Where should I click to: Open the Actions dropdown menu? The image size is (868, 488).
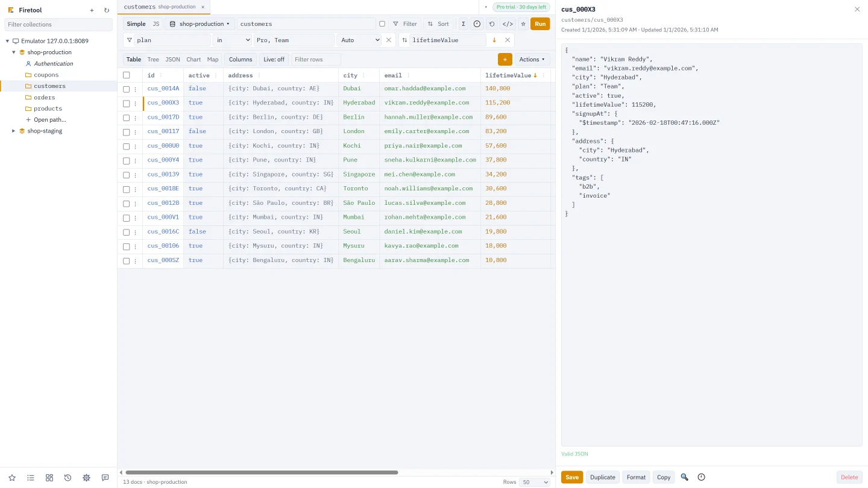point(532,60)
